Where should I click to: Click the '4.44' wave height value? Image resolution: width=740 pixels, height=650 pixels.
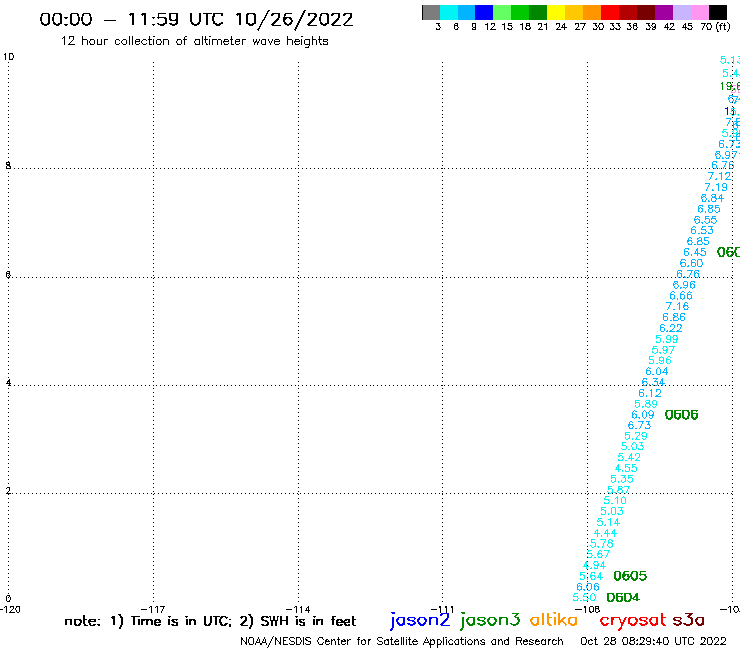tap(605, 533)
